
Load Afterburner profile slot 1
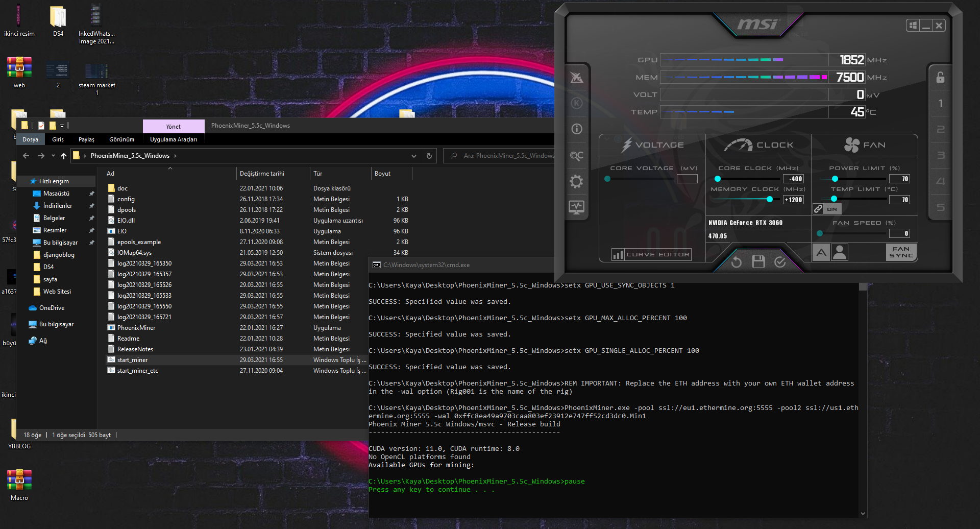click(940, 103)
